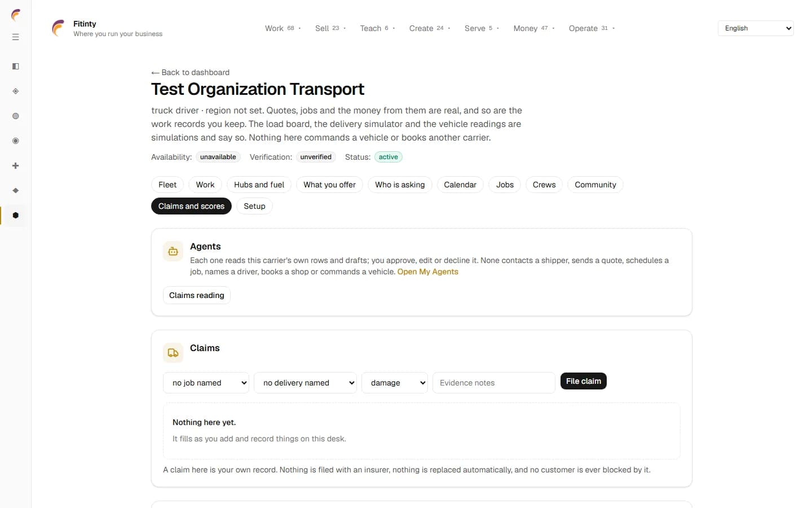This screenshot has width=812, height=508.
Task: Open the Jobs tab
Action: point(505,185)
